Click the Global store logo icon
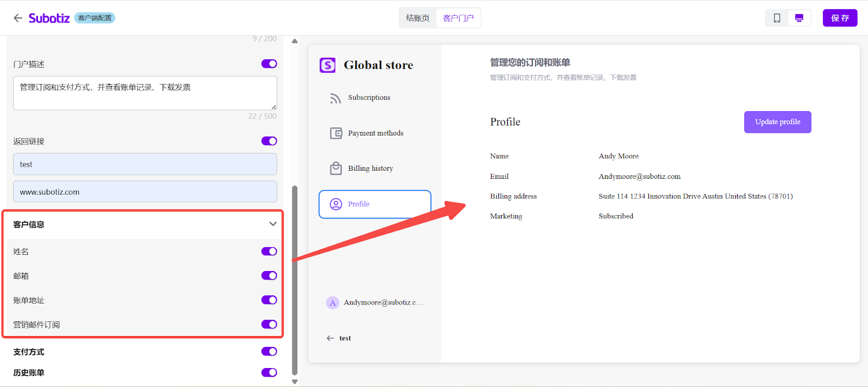This screenshot has height=387, width=868. [328, 65]
